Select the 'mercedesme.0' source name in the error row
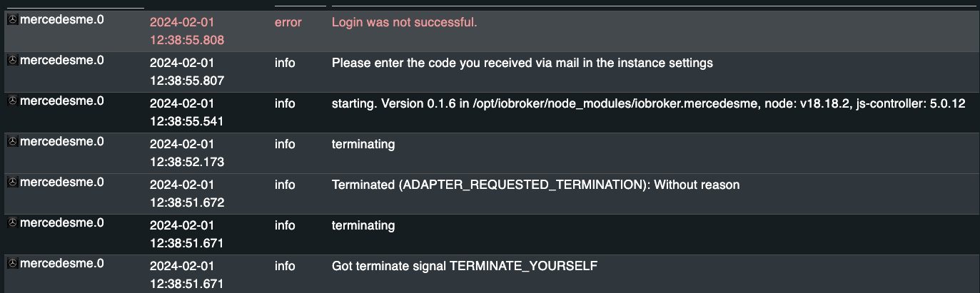Image resolution: width=980 pixels, height=293 pixels. click(x=61, y=20)
